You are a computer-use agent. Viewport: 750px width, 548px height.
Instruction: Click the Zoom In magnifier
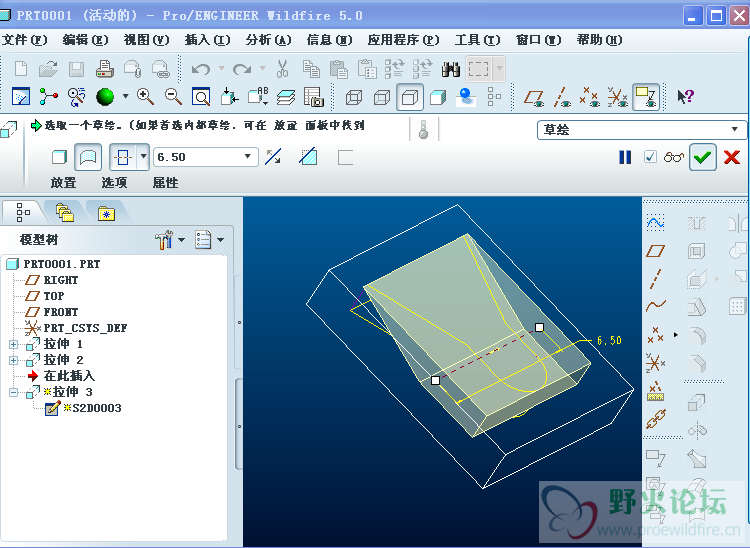145,97
